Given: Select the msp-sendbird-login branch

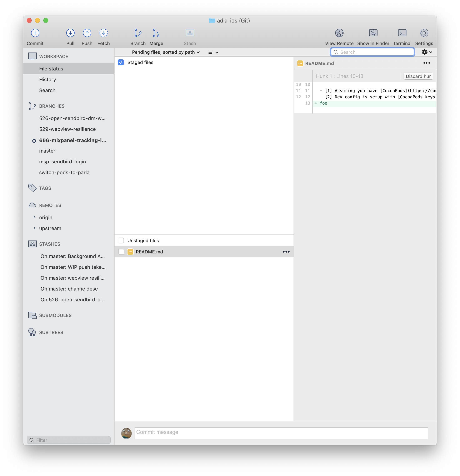Looking at the screenshot, I should pyautogui.click(x=69, y=162).
